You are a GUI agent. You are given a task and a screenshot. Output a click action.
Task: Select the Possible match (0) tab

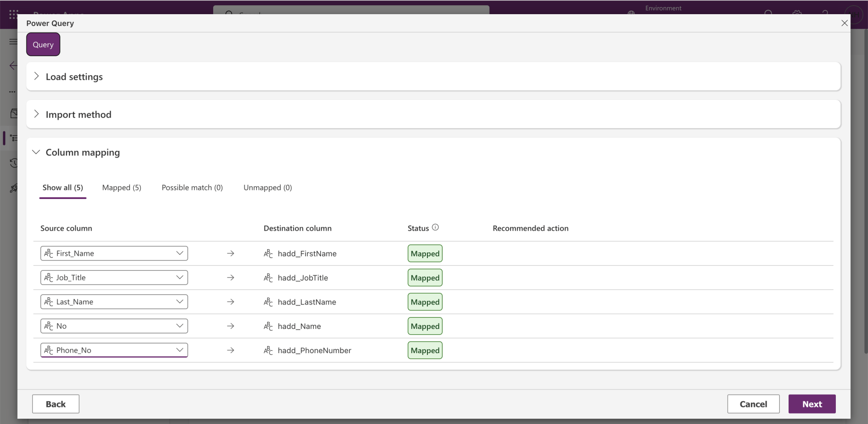192,188
